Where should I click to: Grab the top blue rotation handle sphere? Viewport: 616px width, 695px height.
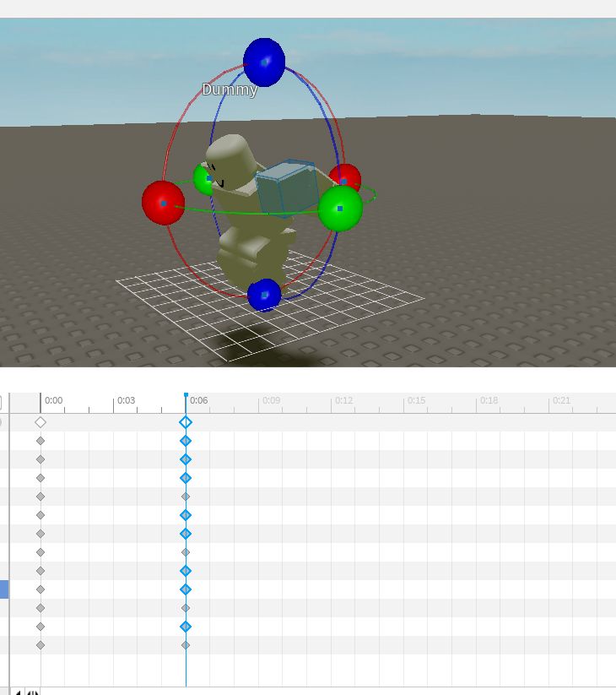264,62
